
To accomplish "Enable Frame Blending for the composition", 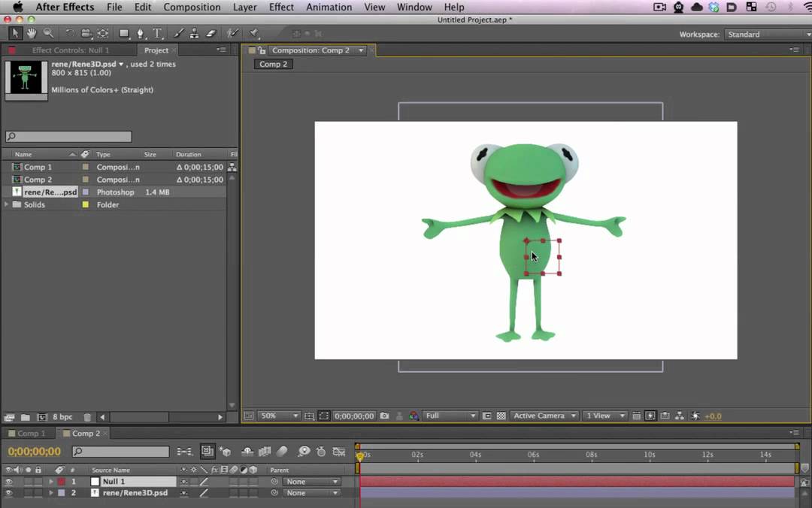I will pos(265,452).
